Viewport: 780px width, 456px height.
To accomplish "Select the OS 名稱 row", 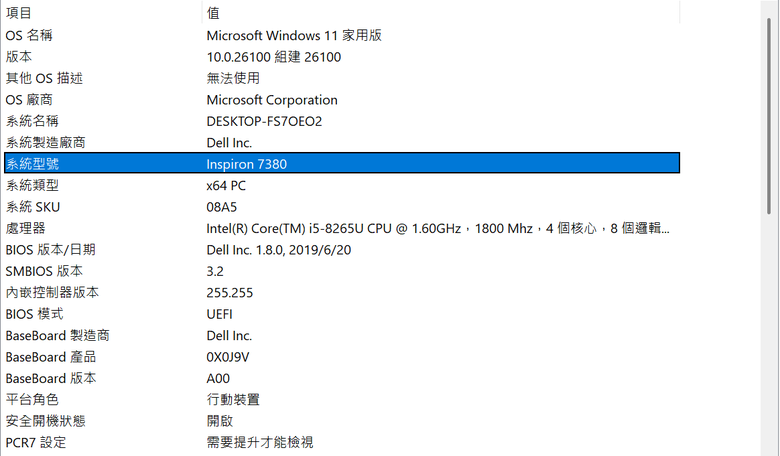I will 342,35.
